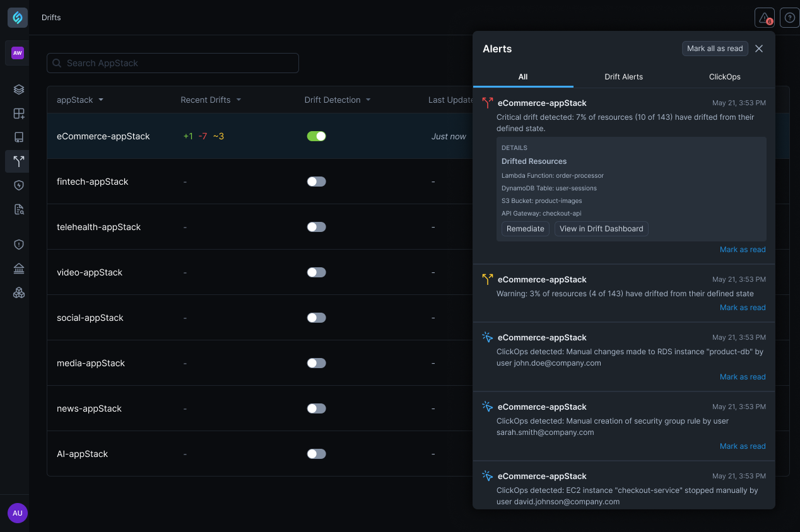800x532 pixels.
Task: Select the shield alert icon in sidebar
Action: [x=18, y=245]
